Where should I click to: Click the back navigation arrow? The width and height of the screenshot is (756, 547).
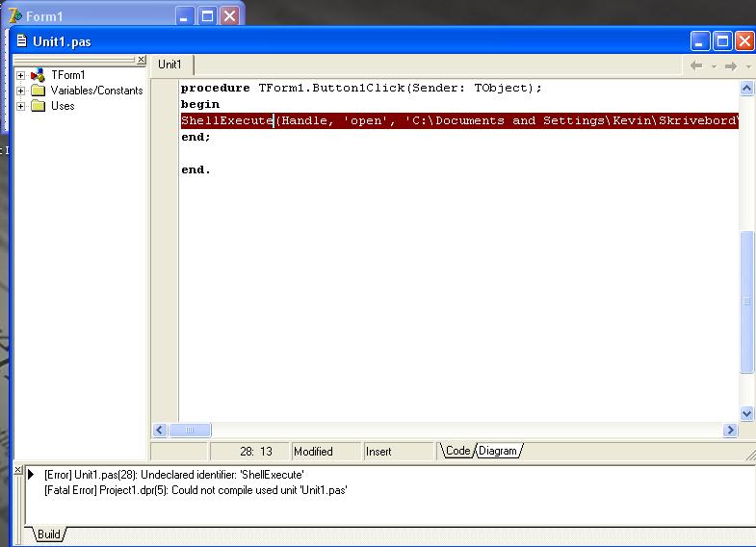696,65
